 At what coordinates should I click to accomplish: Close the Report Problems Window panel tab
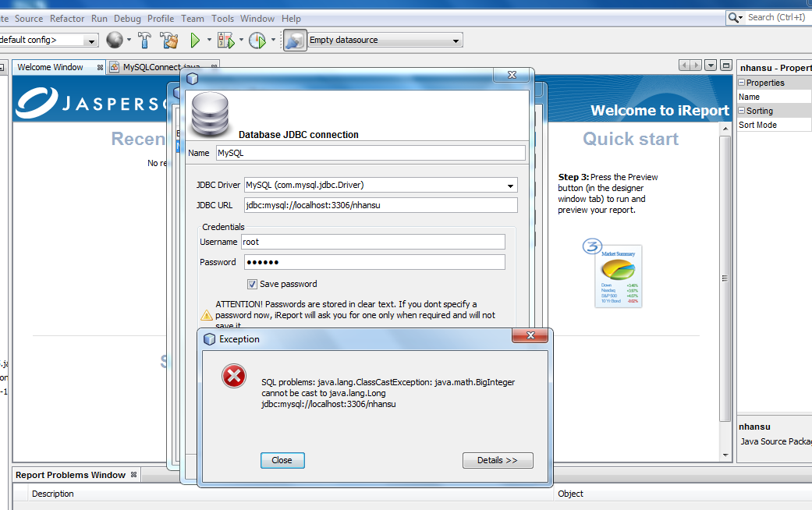point(133,475)
